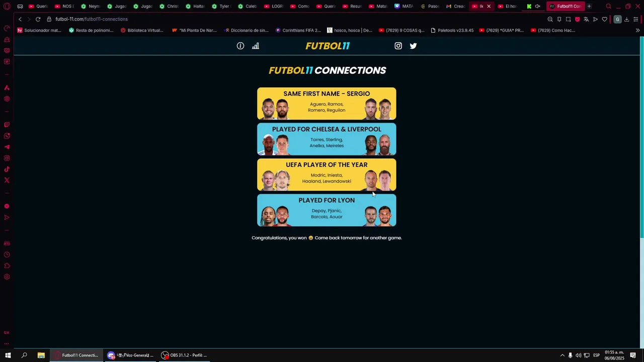
Task: Click the 'PLAYED FOR LYON' card
Action: tap(327, 210)
